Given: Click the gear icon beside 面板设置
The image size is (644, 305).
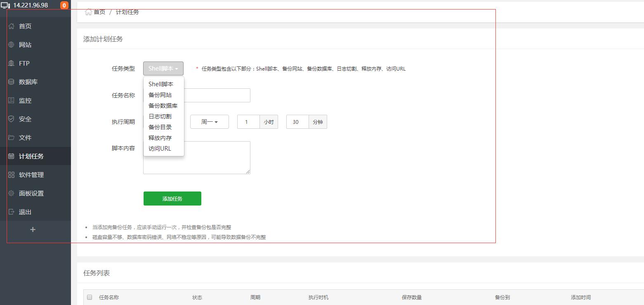Looking at the screenshot, I should pos(11,193).
